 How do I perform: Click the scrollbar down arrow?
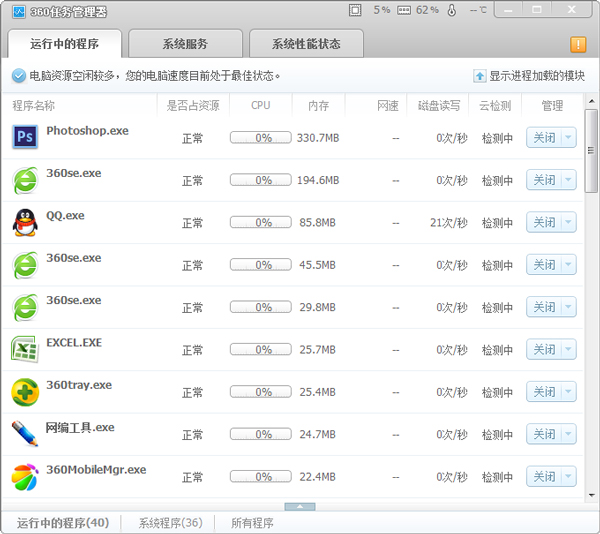tap(592, 495)
